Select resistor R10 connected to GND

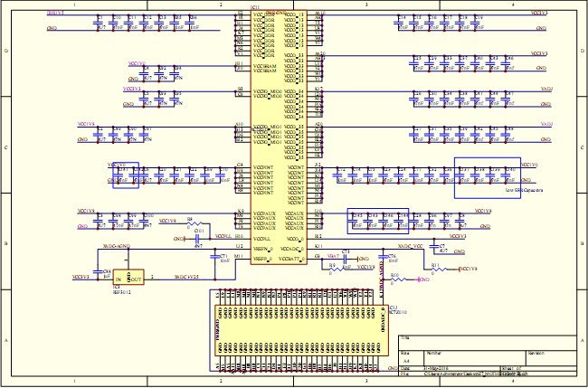pyautogui.click(x=398, y=279)
